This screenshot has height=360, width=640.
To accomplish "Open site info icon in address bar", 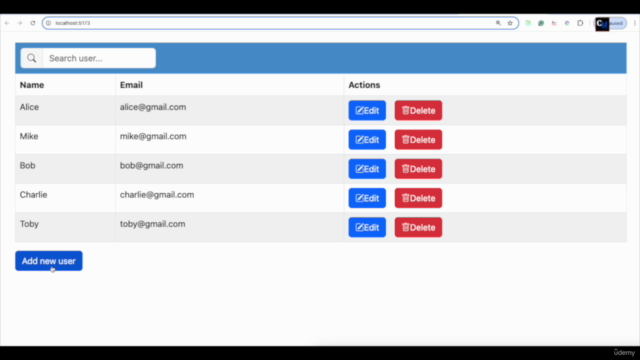I will [x=48, y=23].
